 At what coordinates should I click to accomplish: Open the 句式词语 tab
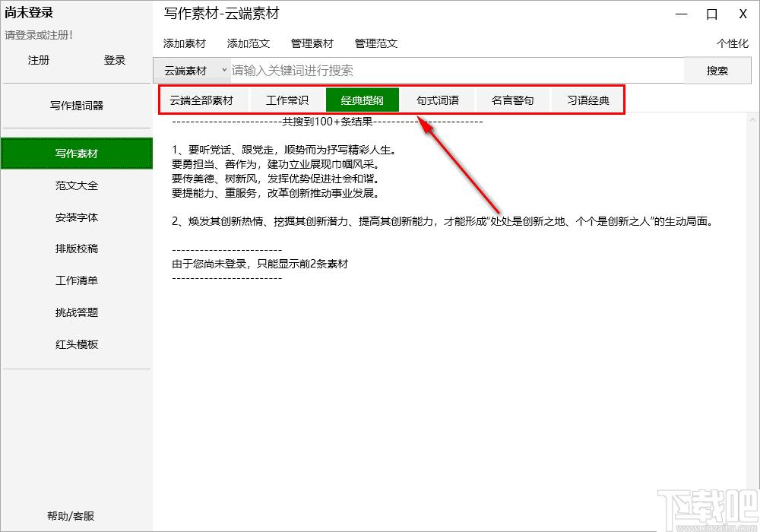tap(438, 100)
